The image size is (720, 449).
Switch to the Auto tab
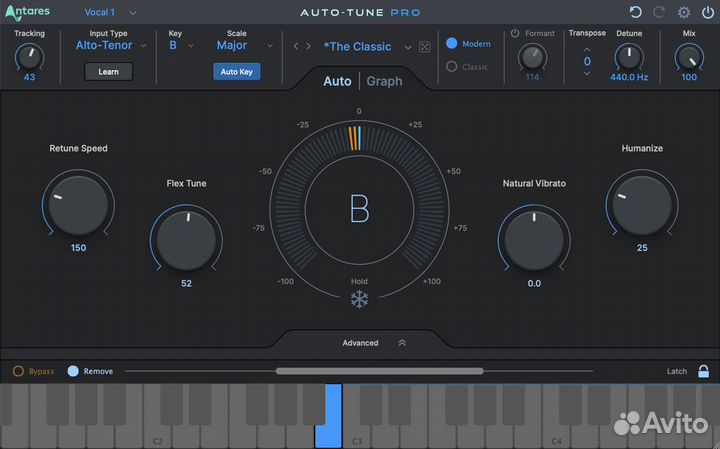click(337, 81)
